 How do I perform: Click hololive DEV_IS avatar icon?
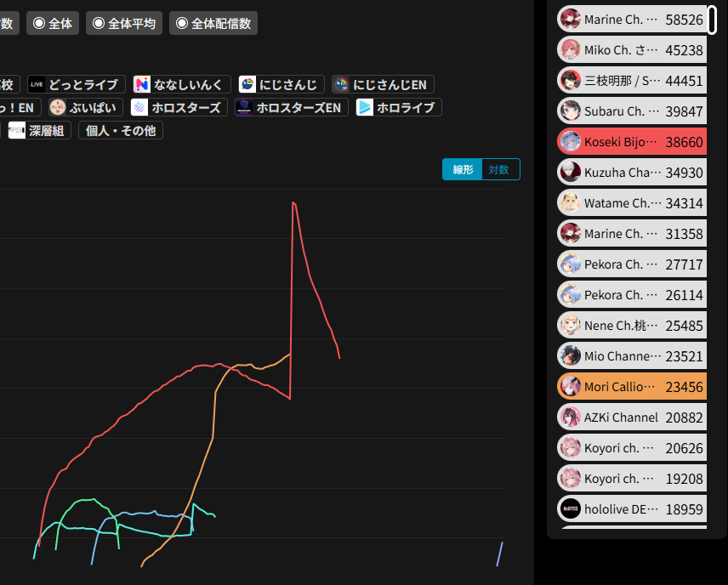(x=570, y=509)
